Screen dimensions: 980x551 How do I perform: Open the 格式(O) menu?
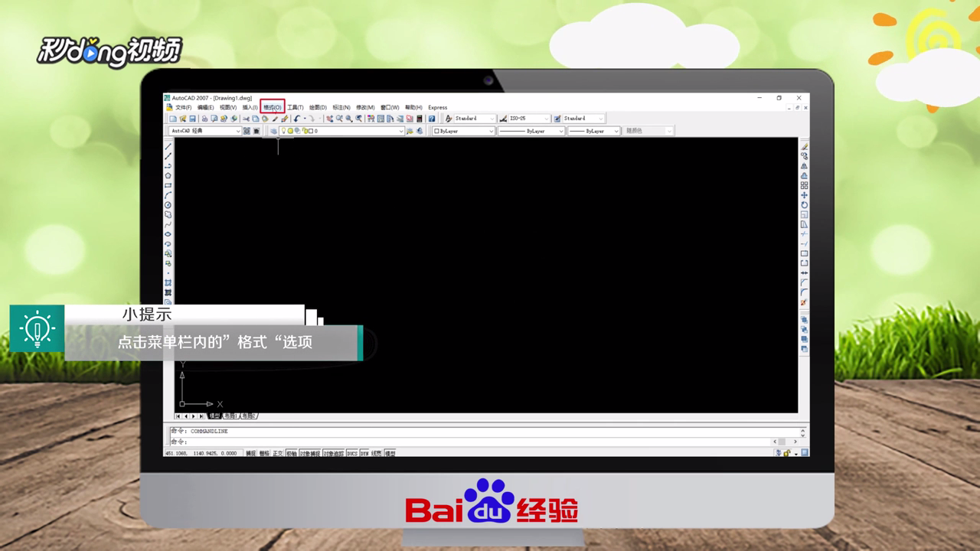(x=272, y=107)
